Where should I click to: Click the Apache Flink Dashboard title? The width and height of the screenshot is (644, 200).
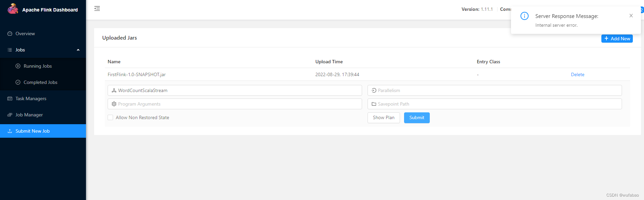(50, 10)
